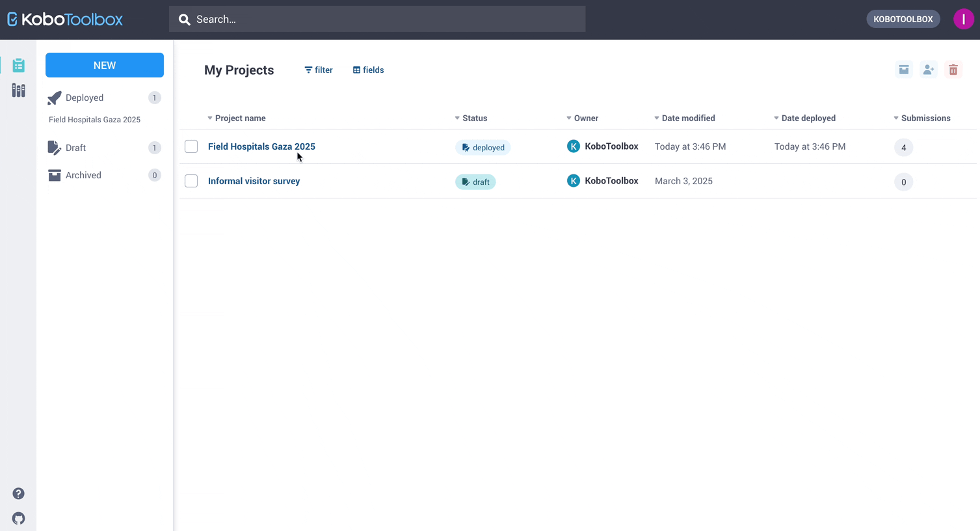Show Deployed projects in the sidebar
This screenshot has width=980, height=531.
85,98
